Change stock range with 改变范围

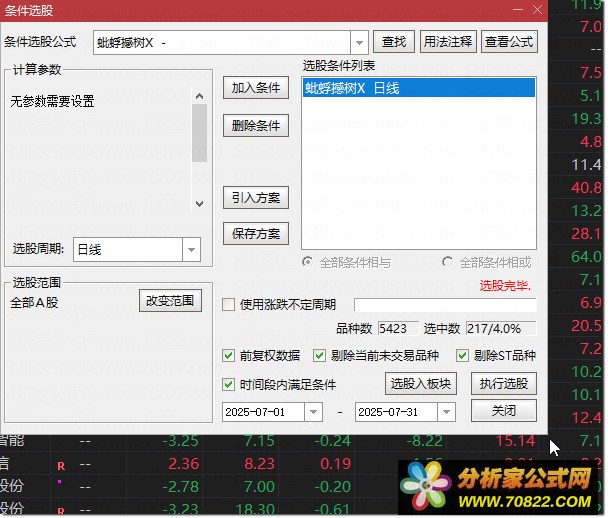pyautogui.click(x=170, y=300)
